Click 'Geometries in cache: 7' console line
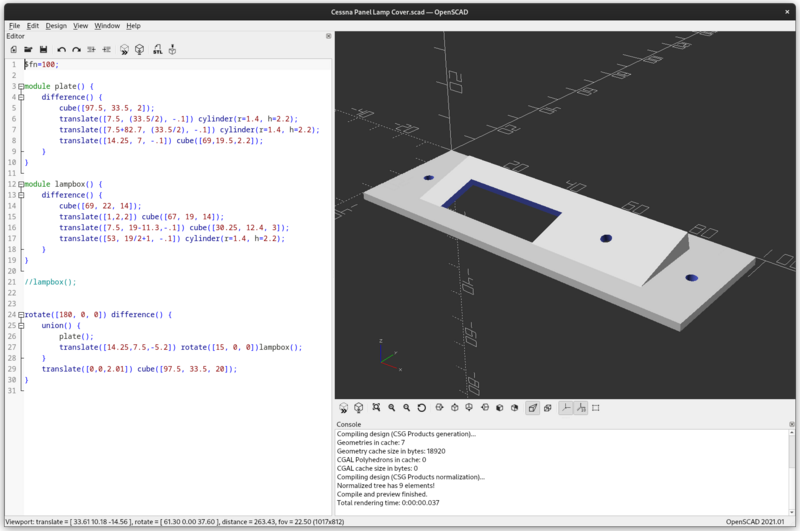The height and width of the screenshot is (531, 800). [x=370, y=443]
